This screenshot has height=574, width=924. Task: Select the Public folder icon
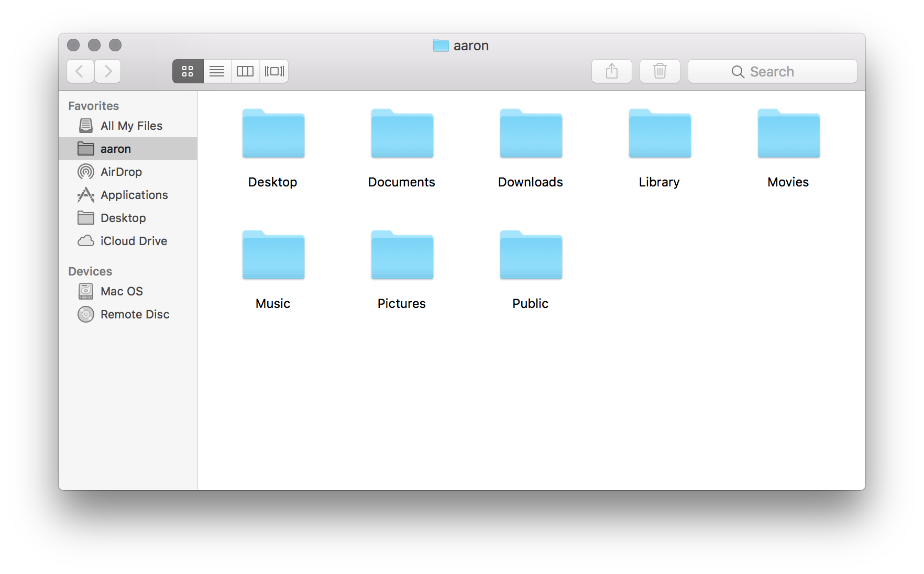531,255
